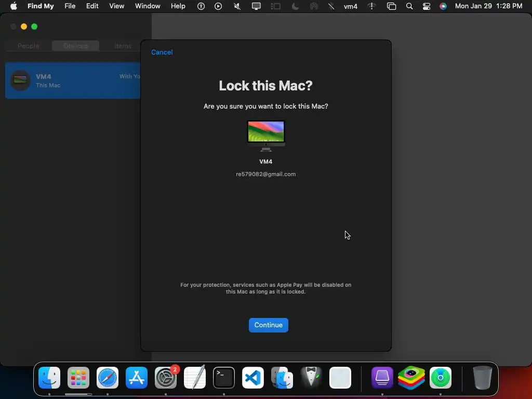532x399 pixels.
Task: Open the Help menu
Action: (178, 6)
